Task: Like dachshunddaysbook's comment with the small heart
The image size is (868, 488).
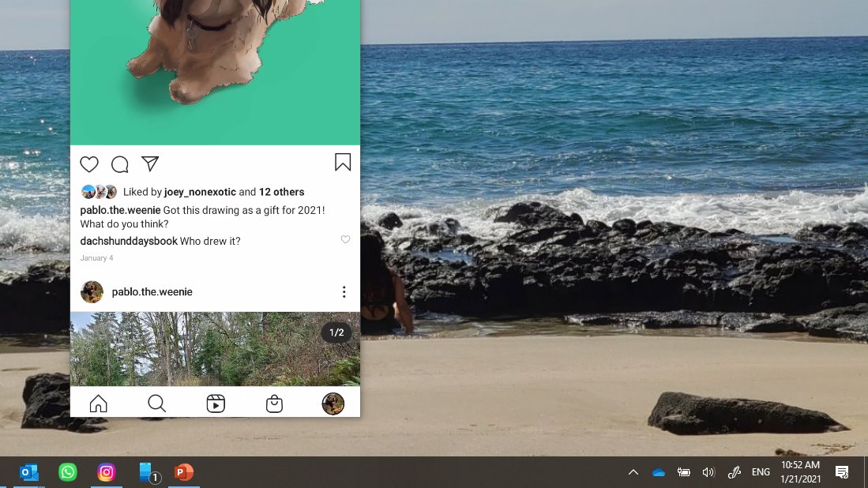Action: 345,239
